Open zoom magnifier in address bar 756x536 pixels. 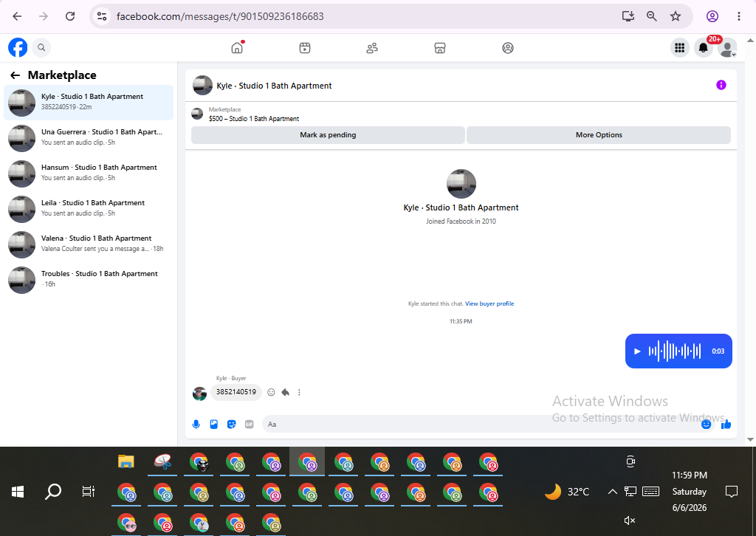tap(651, 16)
